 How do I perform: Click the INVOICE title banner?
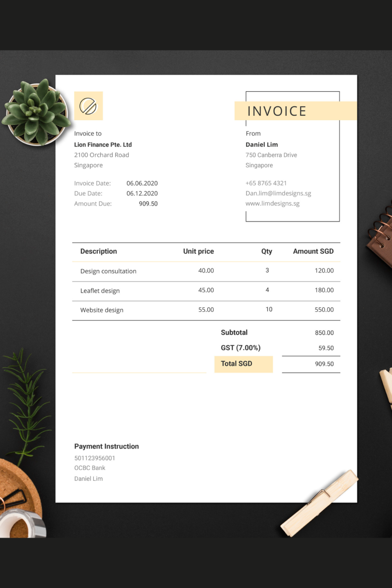point(277,111)
